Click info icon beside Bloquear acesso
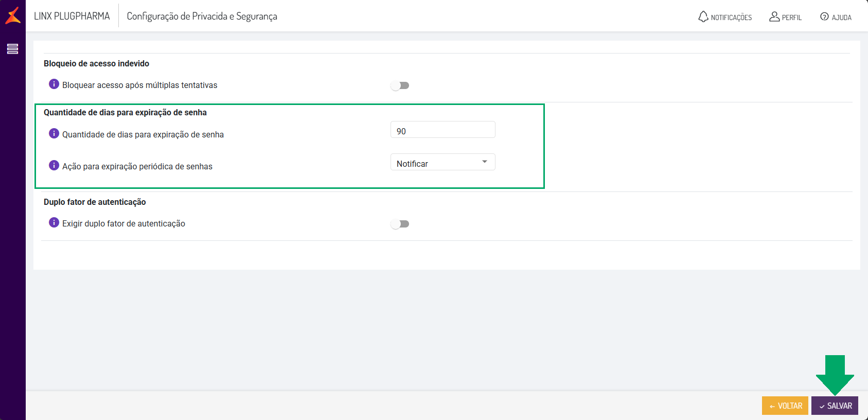Image resolution: width=868 pixels, height=420 pixels. (x=54, y=84)
